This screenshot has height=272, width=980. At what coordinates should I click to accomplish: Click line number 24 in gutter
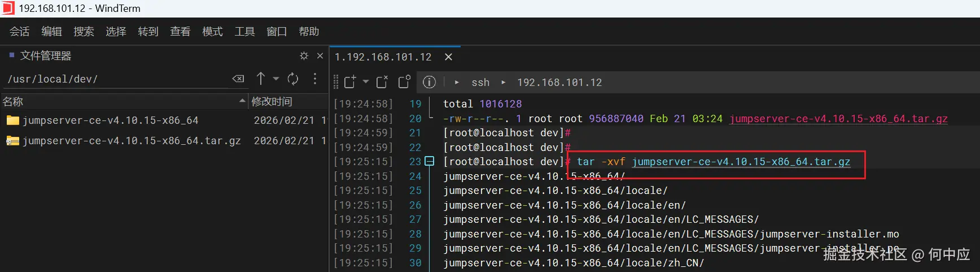pyautogui.click(x=415, y=176)
